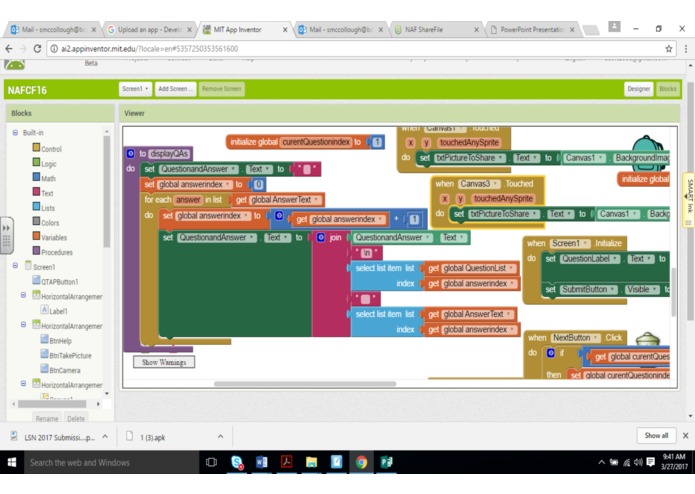Open options for 1 (3).apk download
Screen dimensions: 695x494
[x=220, y=436]
